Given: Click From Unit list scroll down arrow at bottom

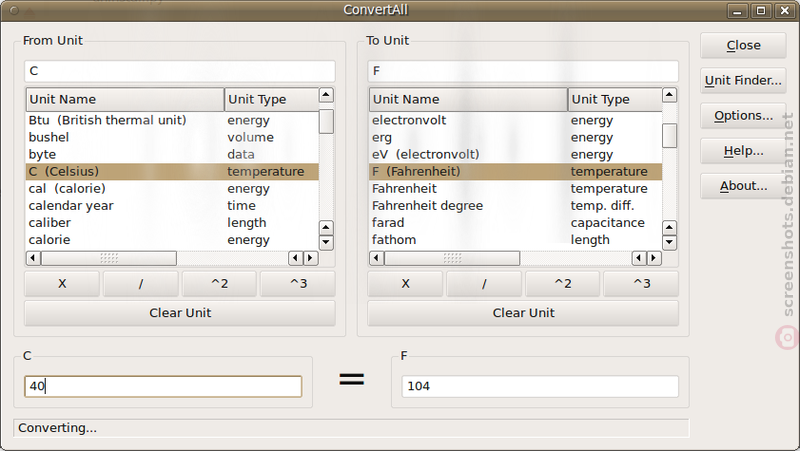Looking at the screenshot, I should pos(326,242).
